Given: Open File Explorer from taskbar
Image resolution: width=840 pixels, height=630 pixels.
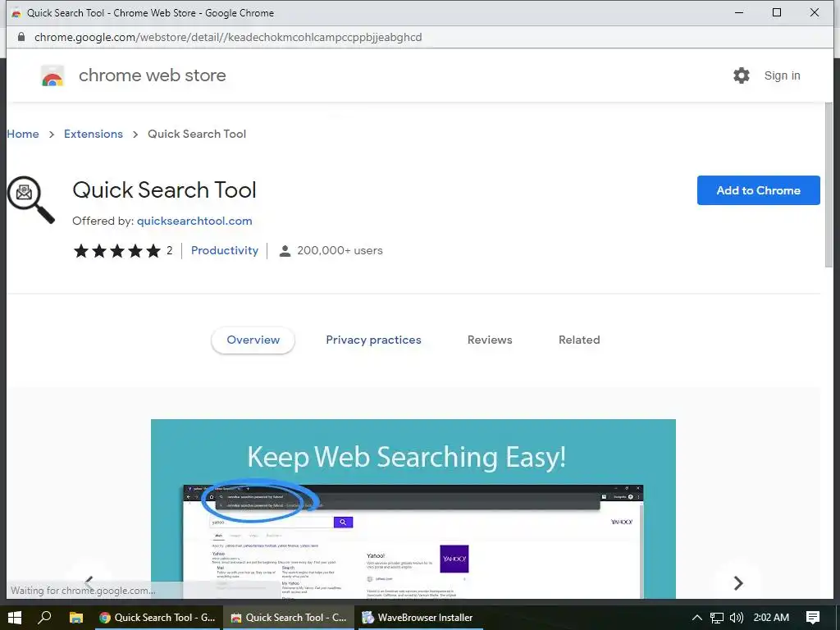Looking at the screenshot, I should [76, 617].
